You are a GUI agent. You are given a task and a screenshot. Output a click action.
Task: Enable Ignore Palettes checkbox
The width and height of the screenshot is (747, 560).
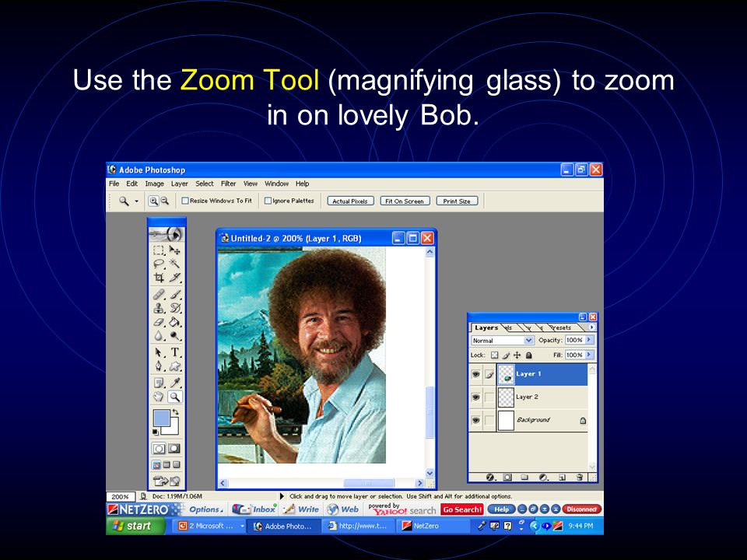tap(268, 201)
